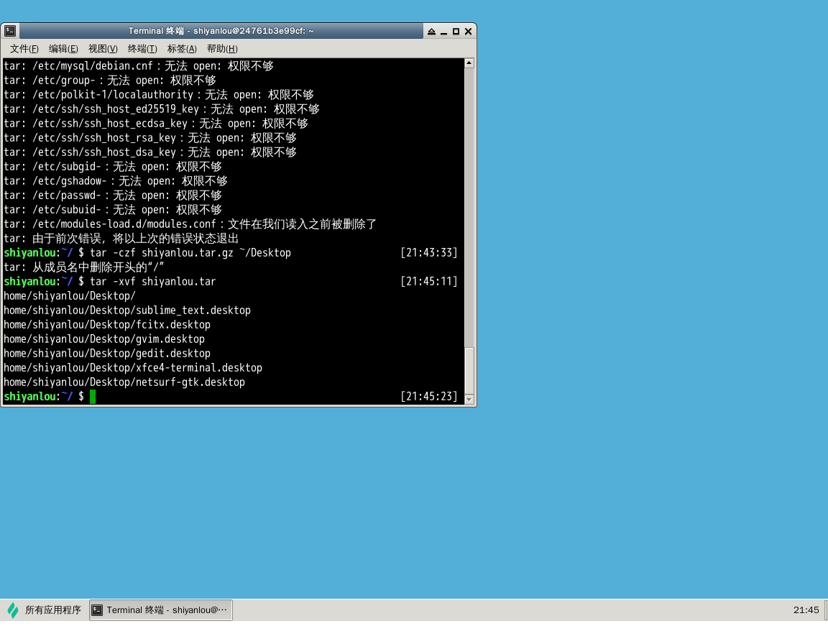Open the green applications menu logo
The height and width of the screenshot is (644, 828).
click(x=13, y=610)
